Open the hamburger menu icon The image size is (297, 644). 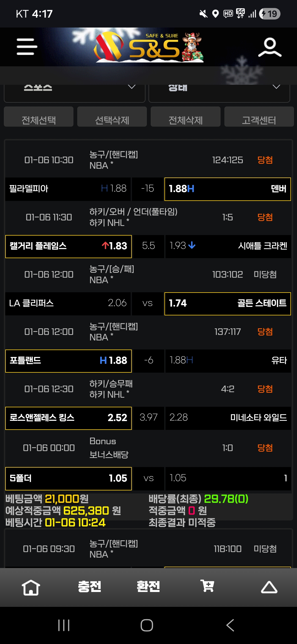pos(27,47)
